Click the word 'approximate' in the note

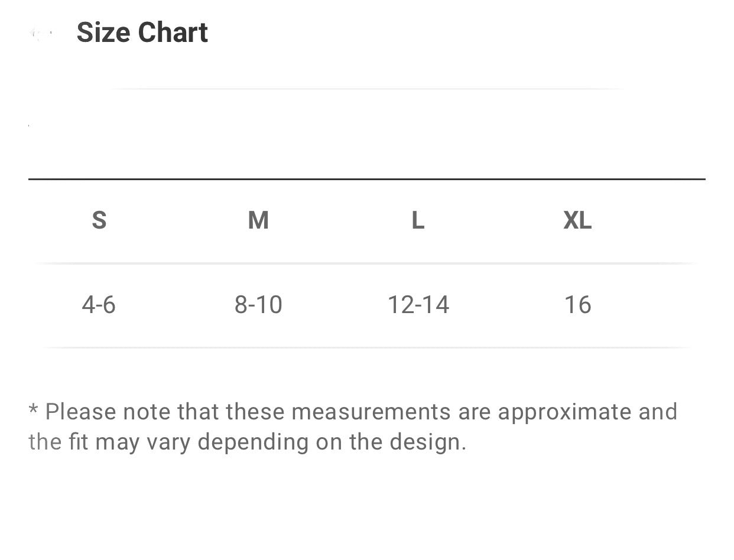coord(565,413)
